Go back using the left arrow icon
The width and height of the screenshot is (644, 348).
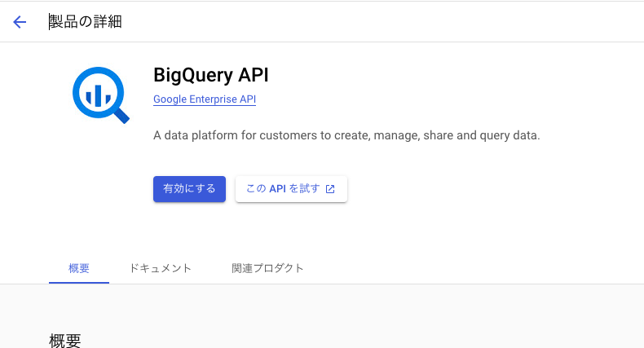pos(20,22)
